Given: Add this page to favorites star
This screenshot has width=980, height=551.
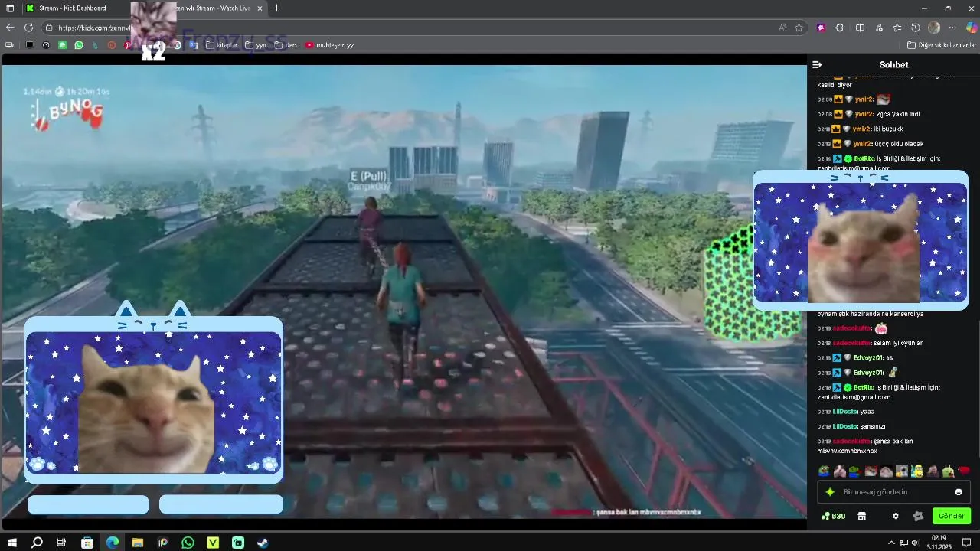Looking at the screenshot, I should click(x=799, y=28).
